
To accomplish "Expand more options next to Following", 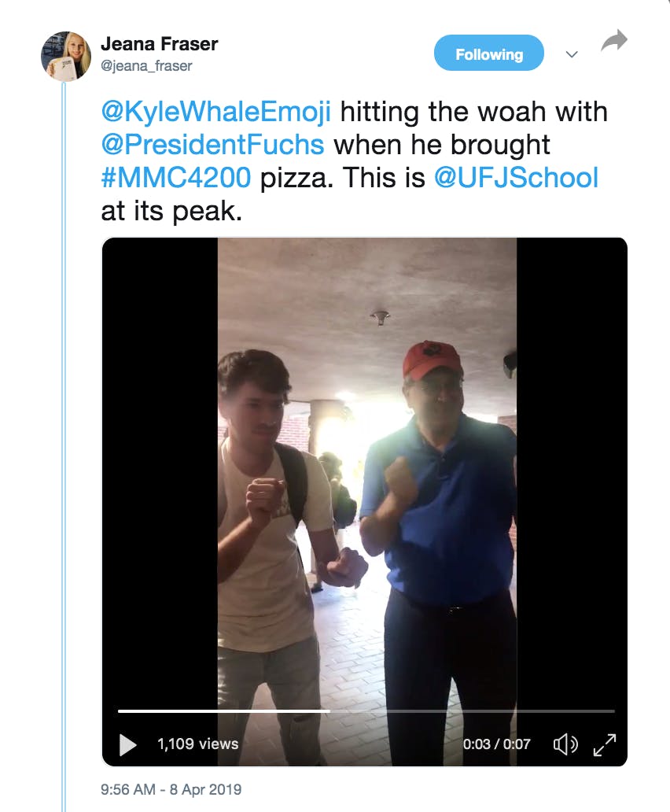I will [571, 55].
